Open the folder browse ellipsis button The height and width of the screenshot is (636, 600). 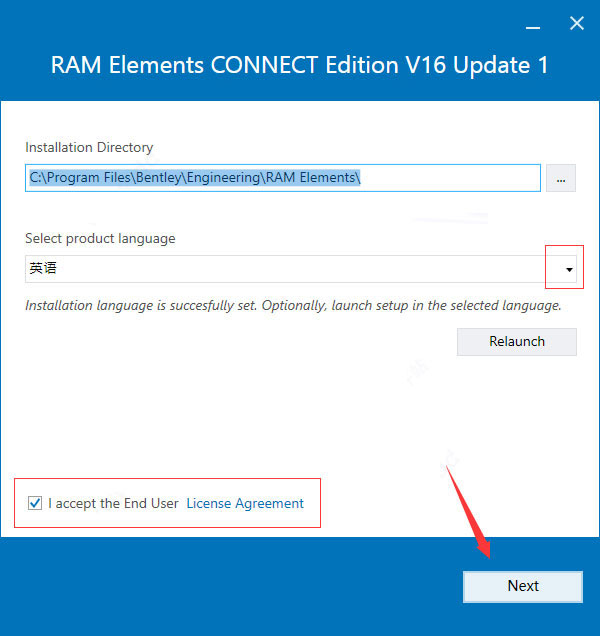pyautogui.click(x=561, y=178)
